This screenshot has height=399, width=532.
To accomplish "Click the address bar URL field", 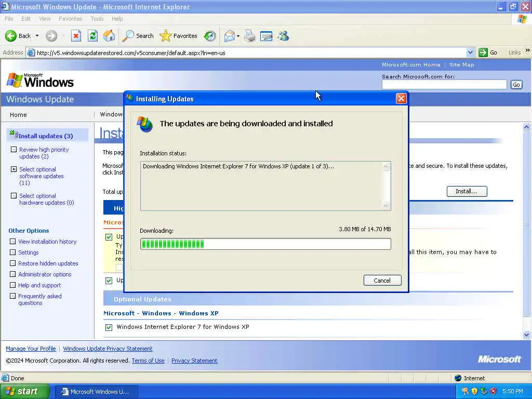I will (250, 52).
